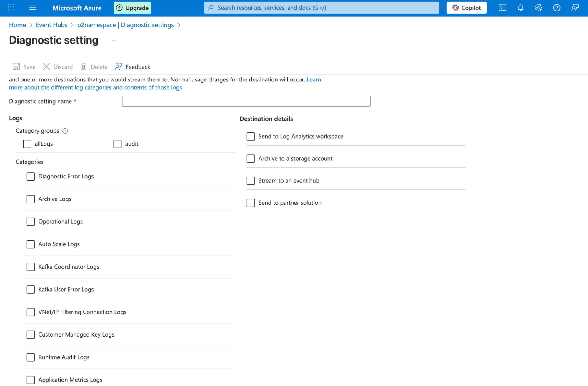Open Azure Cloud Shell from the top bar
Viewport: 588px width, 386px height.
[x=502, y=8]
